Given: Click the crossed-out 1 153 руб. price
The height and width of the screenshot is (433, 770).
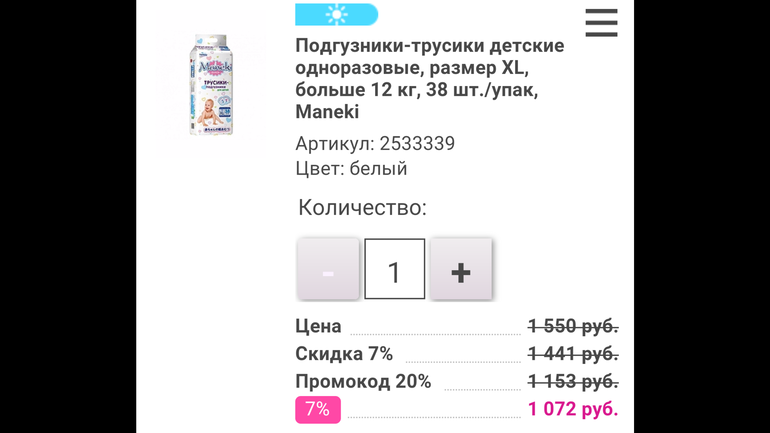Looking at the screenshot, I should pyautogui.click(x=573, y=381).
